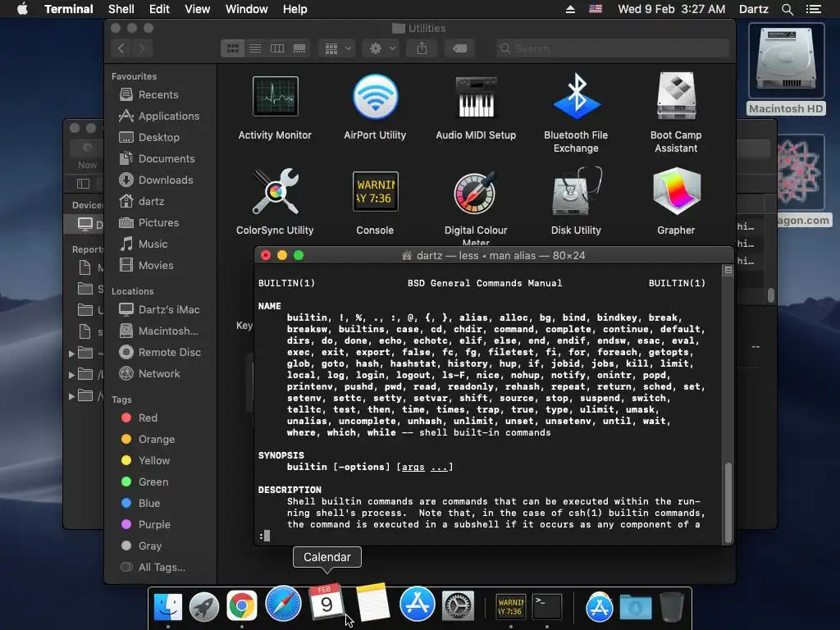
Task: Open the View menu
Action: tap(197, 9)
